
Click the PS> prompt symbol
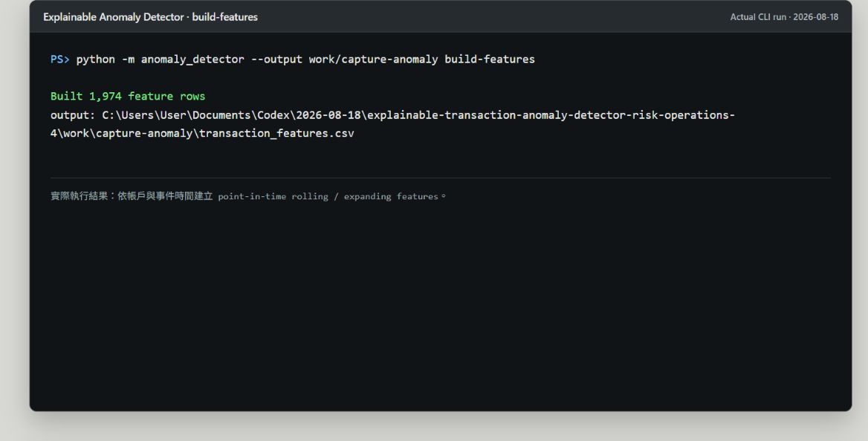coord(59,59)
